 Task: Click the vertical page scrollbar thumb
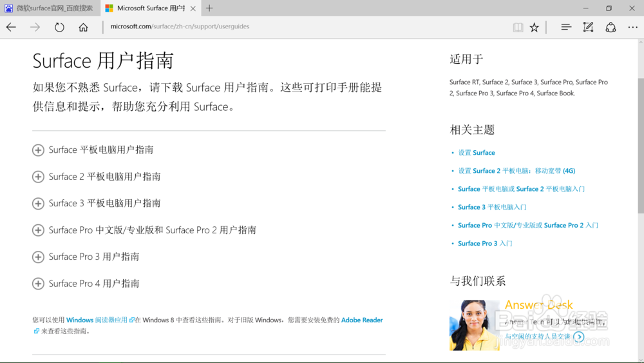[641, 146]
